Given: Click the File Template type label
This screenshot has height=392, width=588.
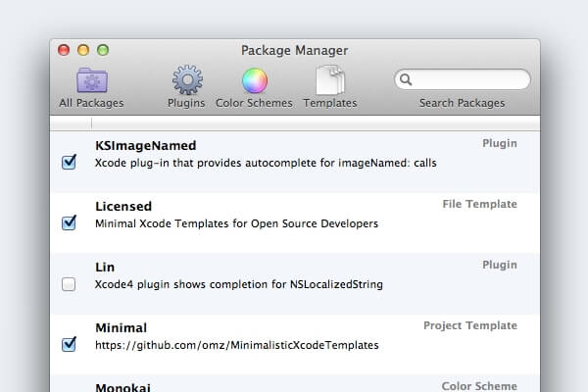Looking at the screenshot, I should click(x=479, y=204).
